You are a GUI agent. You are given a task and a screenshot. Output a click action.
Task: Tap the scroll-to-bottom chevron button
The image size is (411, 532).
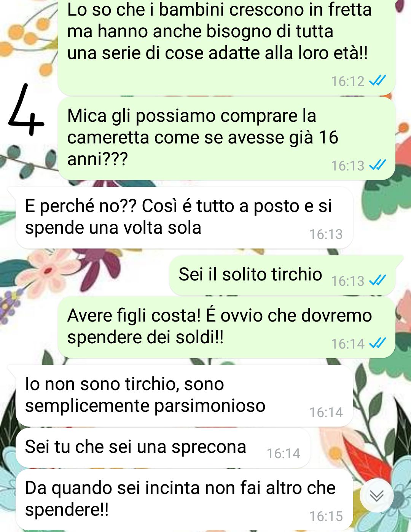[x=376, y=495]
